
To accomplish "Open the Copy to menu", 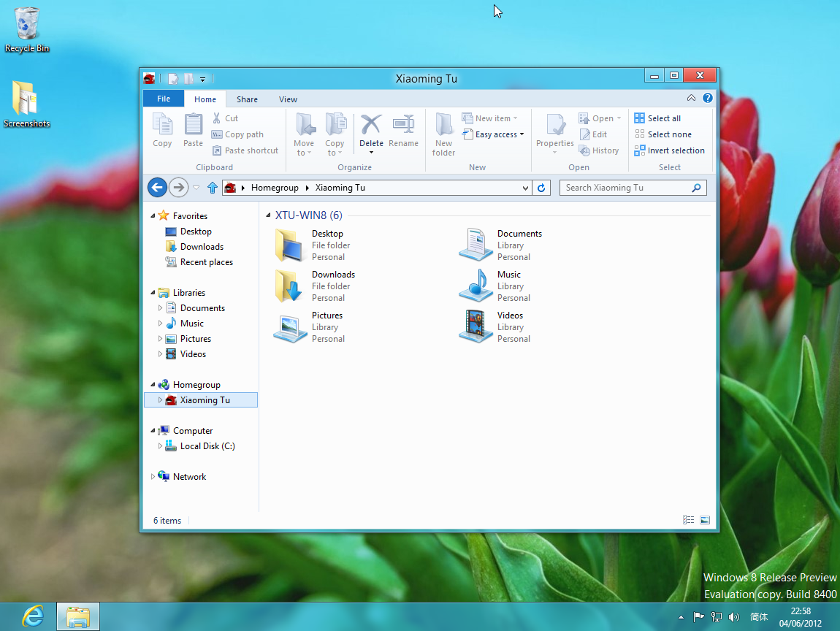I will [335, 134].
